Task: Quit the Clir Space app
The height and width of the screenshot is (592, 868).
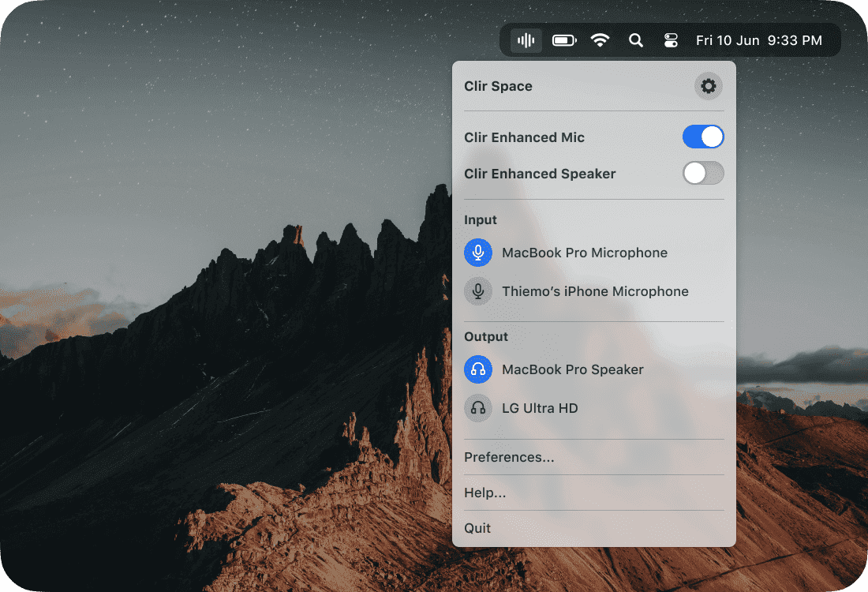Action: [x=477, y=528]
